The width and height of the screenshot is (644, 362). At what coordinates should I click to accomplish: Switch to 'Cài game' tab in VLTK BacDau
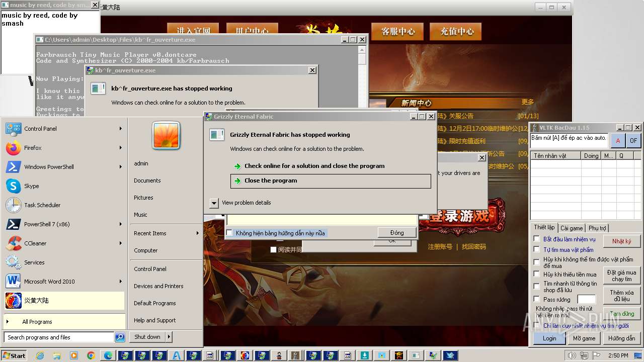click(572, 228)
